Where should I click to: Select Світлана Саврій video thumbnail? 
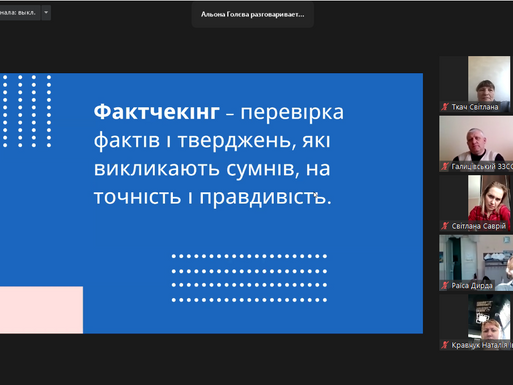tap(476, 203)
